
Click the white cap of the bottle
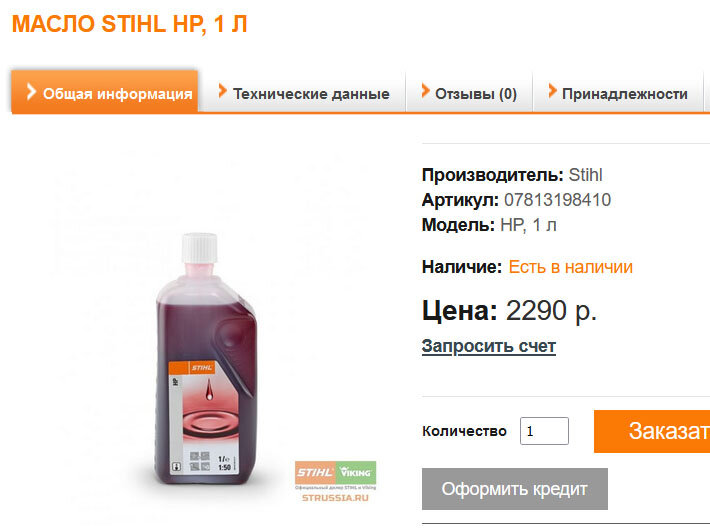tap(200, 248)
